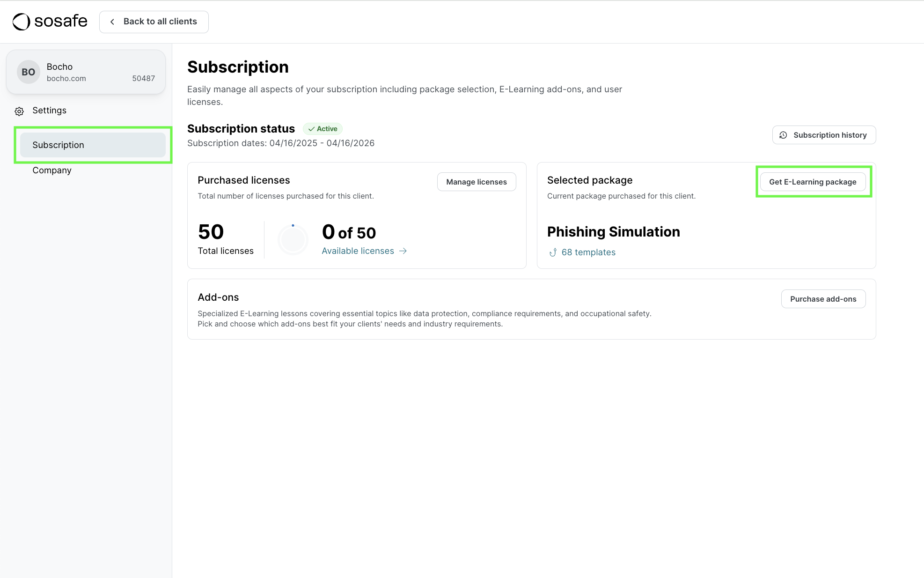This screenshot has width=924, height=578.
Task: Click the fish hook icon beside '68 templates'
Action: (553, 252)
